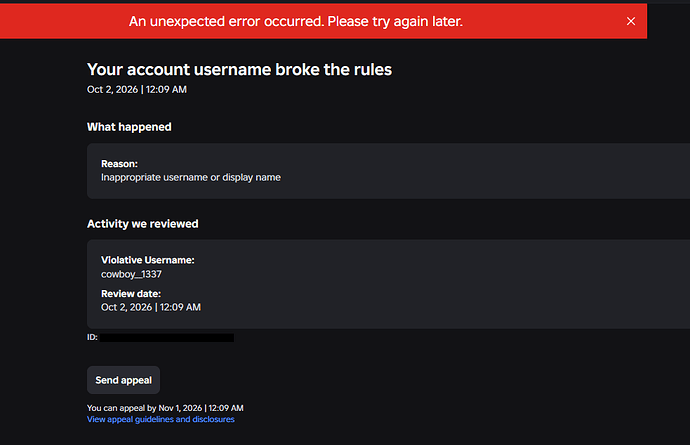Screen dimensions: 690x445
Task: Click the Send appeal button
Action: coord(123,380)
